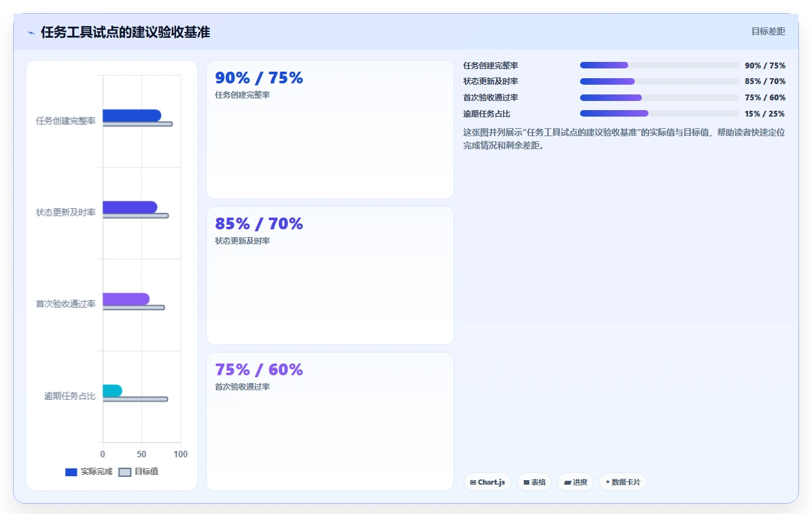This screenshot has width=812, height=514.
Task: Click the chart y-axis label 逾期任务占比
Action: [70, 396]
